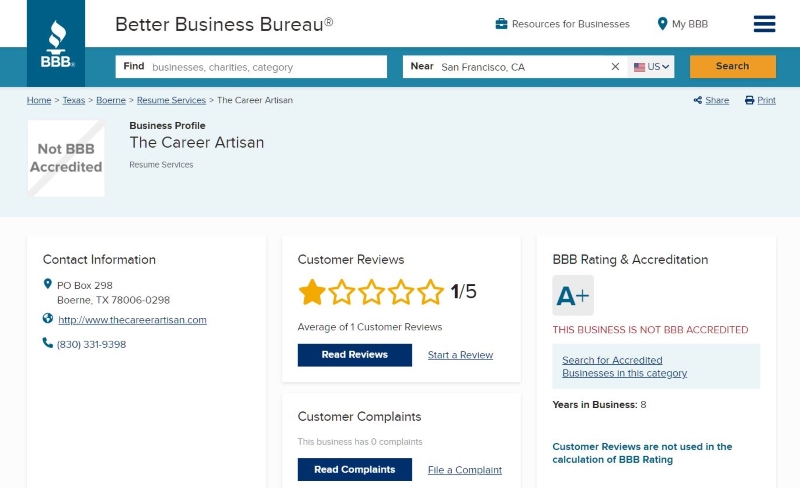Click the A+ rating badge
Screen dimensions: 800x488
coord(573,296)
